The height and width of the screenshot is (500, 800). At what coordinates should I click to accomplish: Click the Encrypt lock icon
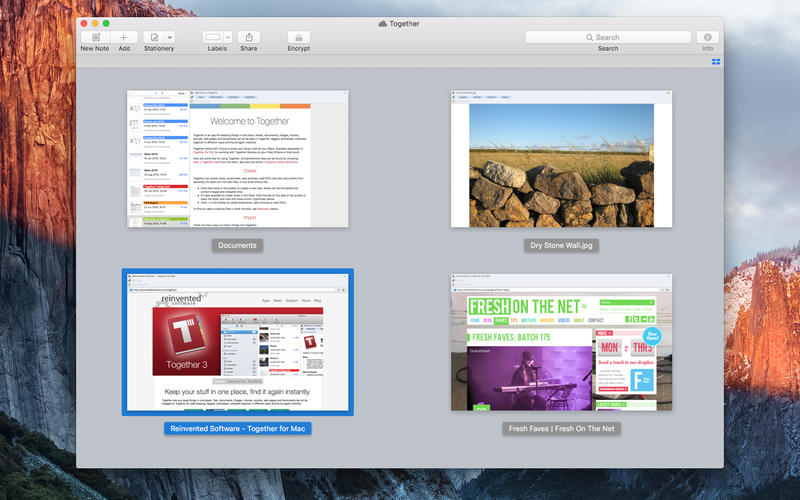tap(298, 37)
